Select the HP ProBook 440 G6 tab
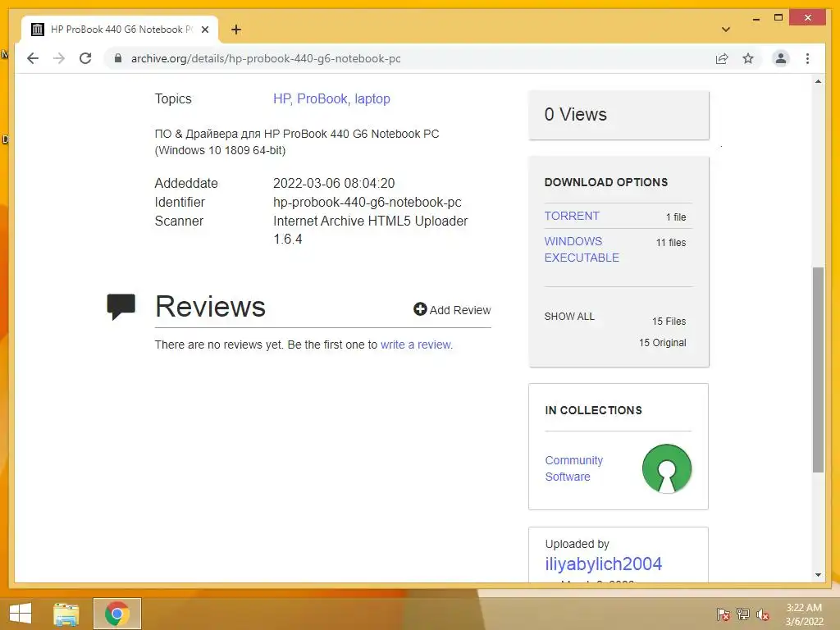Image resolution: width=840 pixels, height=630 pixels. tap(120, 30)
